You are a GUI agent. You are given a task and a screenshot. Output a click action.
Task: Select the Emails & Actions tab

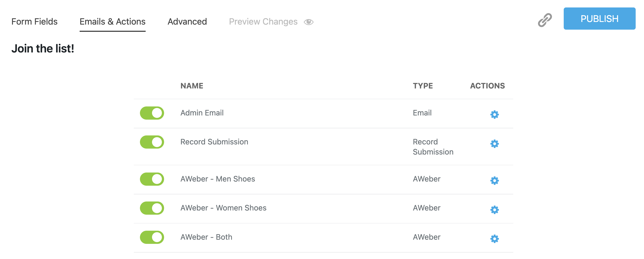113,22
